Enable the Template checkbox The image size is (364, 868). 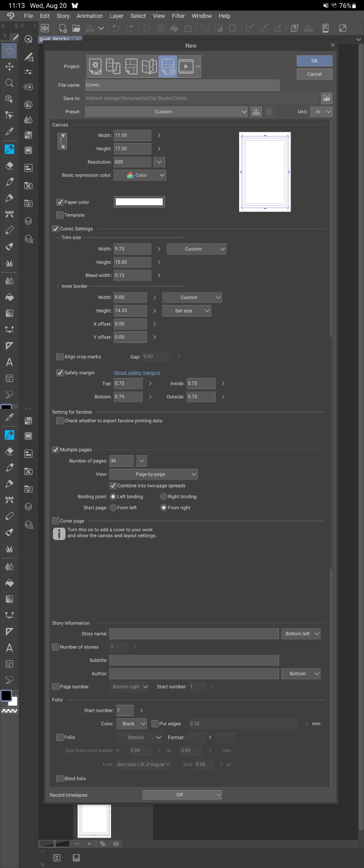(x=60, y=215)
